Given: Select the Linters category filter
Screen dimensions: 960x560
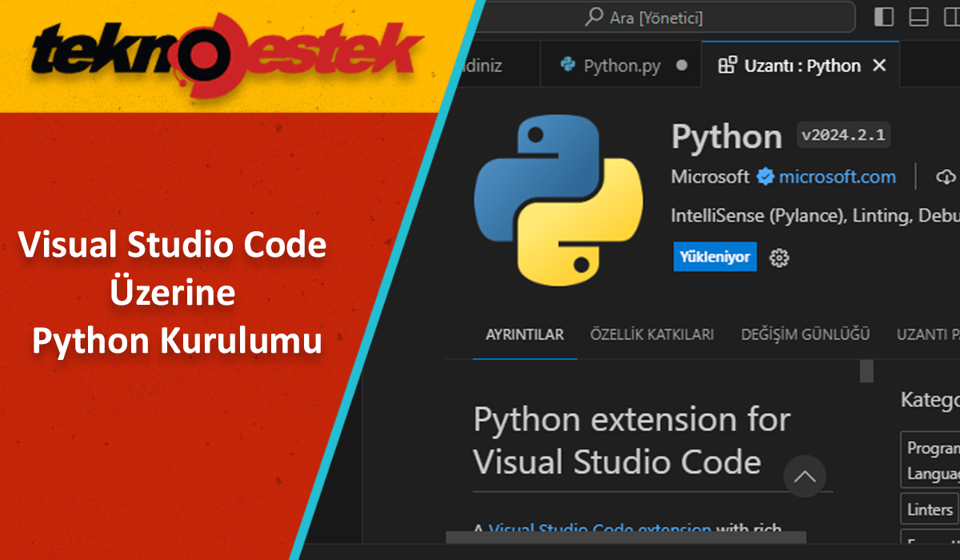Looking at the screenshot, I should click(929, 509).
